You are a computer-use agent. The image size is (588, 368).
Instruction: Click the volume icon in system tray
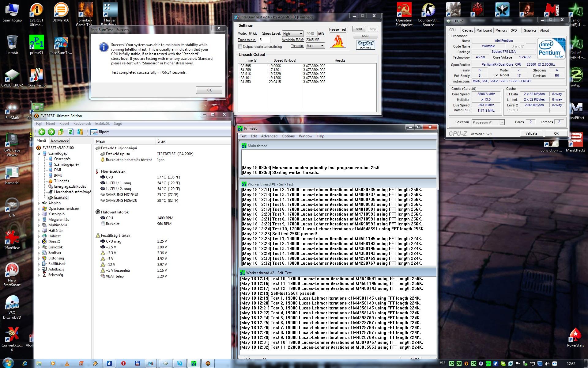(x=547, y=364)
